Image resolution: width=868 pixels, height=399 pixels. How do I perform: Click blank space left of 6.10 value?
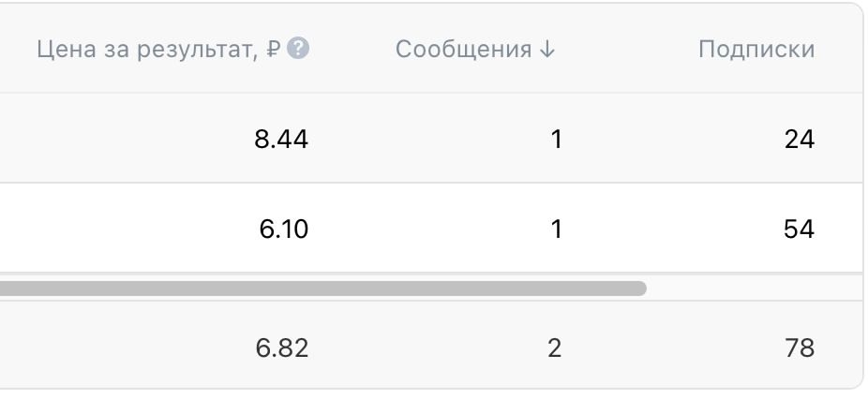pyautogui.click(x=112, y=229)
